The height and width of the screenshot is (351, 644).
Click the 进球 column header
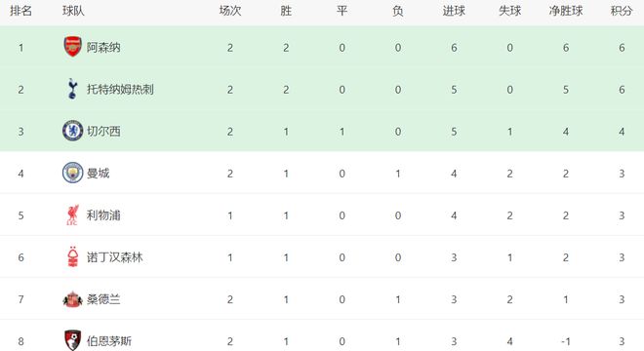click(x=454, y=11)
